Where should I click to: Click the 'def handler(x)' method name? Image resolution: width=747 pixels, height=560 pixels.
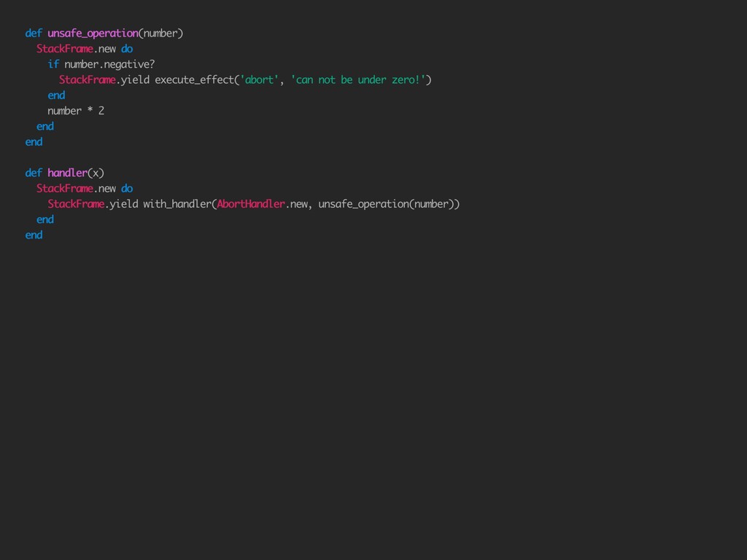pyautogui.click(x=68, y=173)
